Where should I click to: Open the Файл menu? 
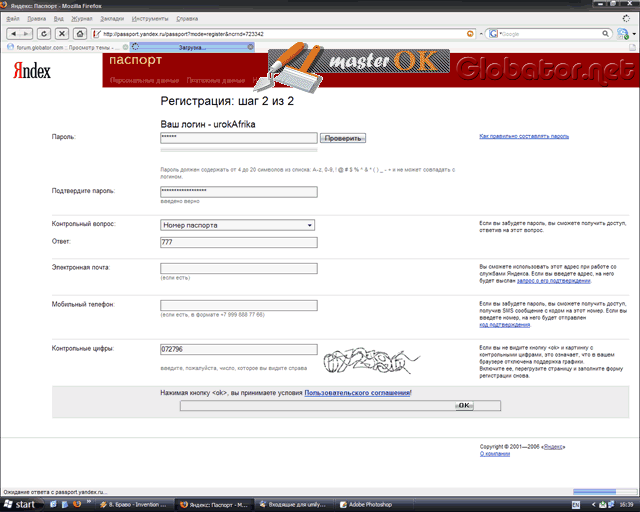point(13,19)
